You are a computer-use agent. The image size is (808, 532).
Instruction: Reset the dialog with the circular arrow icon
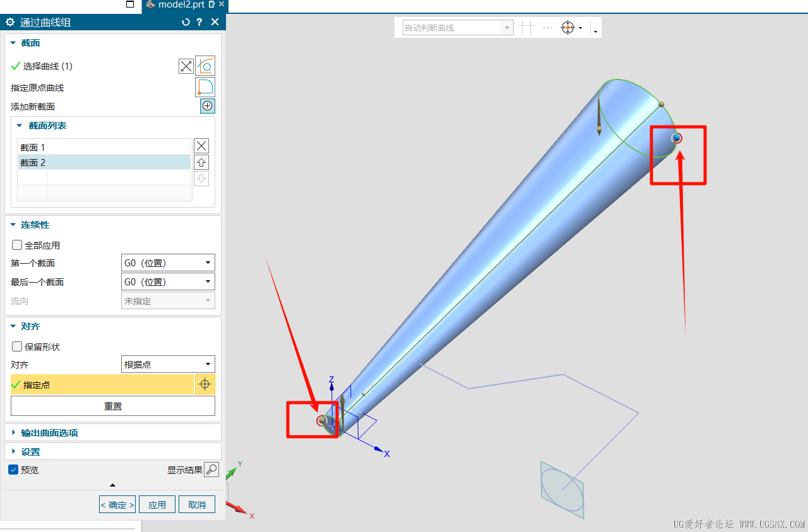coord(186,22)
